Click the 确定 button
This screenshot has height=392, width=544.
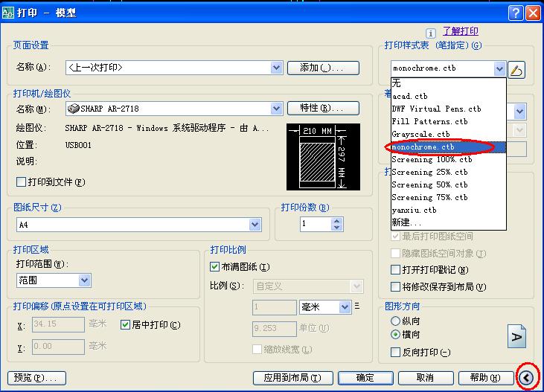coord(365,378)
